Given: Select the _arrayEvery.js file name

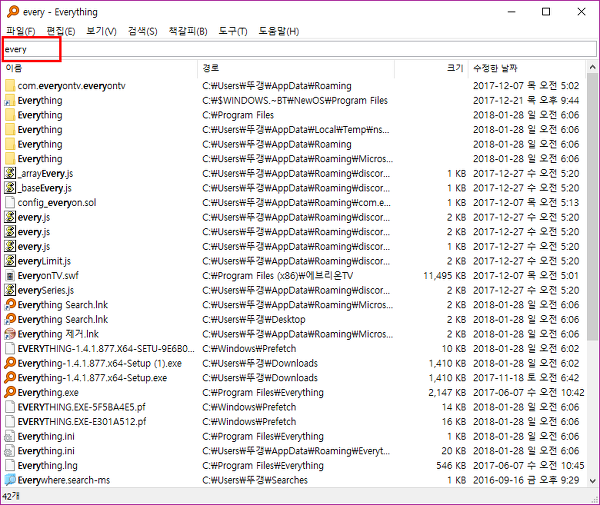Looking at the screenshot, I should (x=45, y=173).
